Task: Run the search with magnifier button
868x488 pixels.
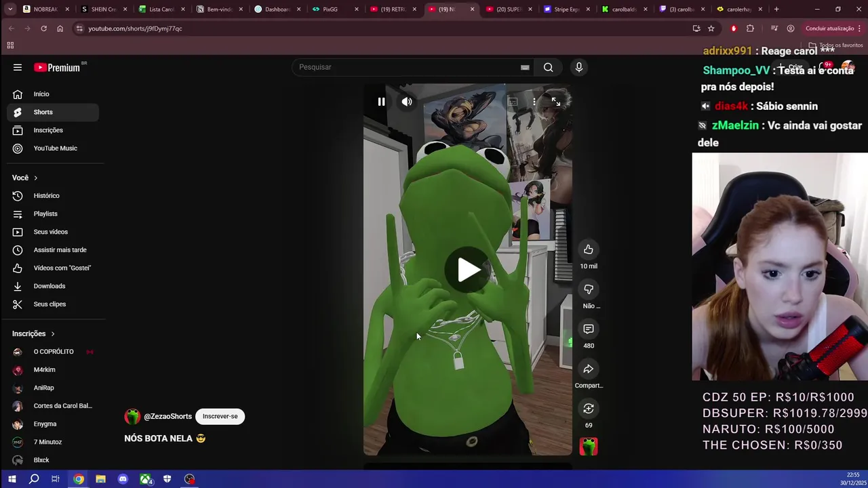Action: click(548, 67)
